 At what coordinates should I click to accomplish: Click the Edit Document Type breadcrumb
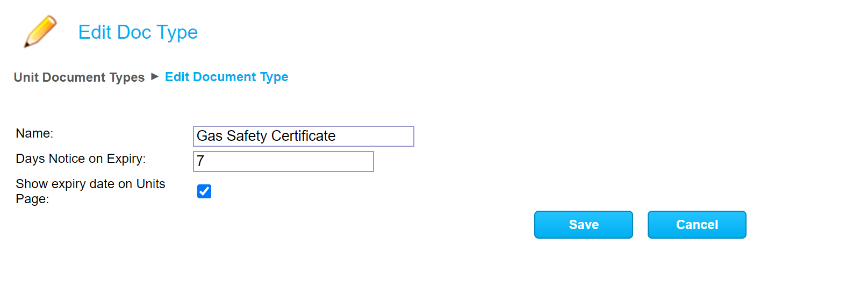point(226,77)
